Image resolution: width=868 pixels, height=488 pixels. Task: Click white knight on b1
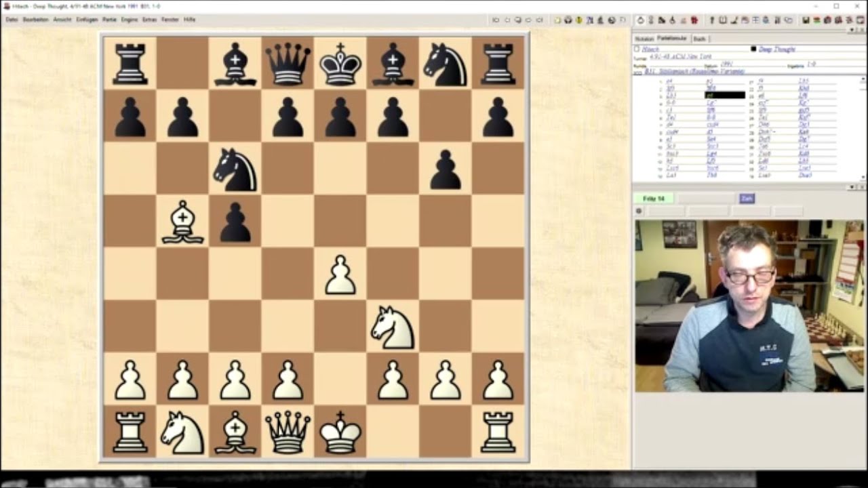coord(183,432)
